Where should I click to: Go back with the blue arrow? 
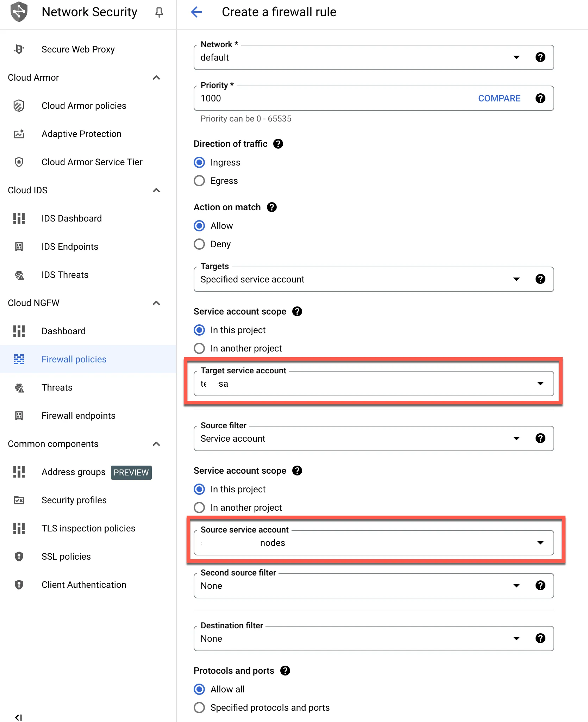[196, 12]
